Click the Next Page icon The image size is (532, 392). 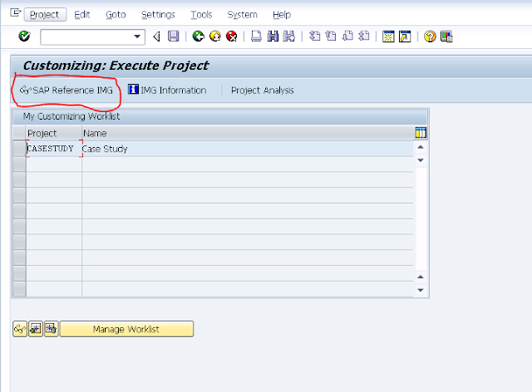(347, 36)
